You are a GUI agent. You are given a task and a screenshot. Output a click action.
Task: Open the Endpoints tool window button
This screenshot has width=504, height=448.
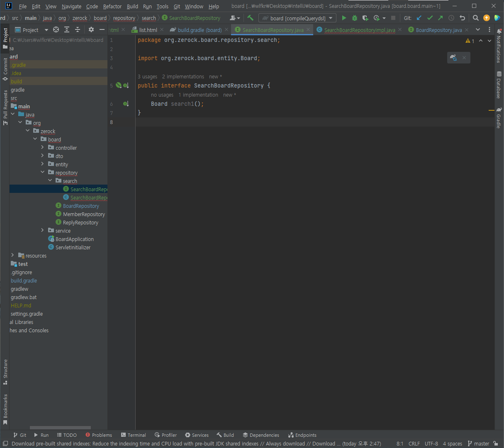click(x=302, y=435)
